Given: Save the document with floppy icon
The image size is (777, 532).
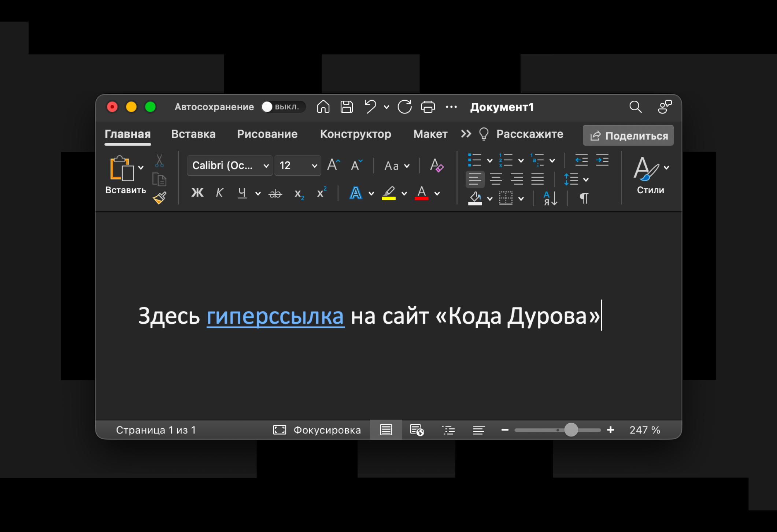Looking at the screenshot, I should (347, 107).
